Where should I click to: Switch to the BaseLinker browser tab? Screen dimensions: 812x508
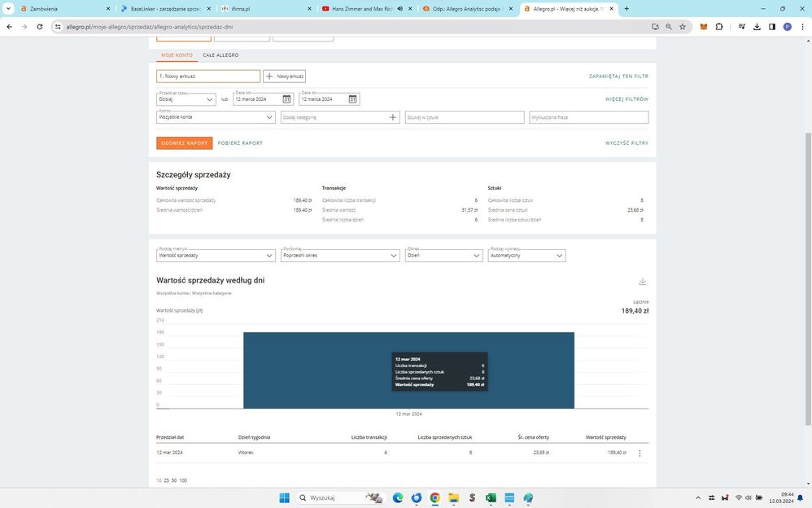tap(159, 8)
